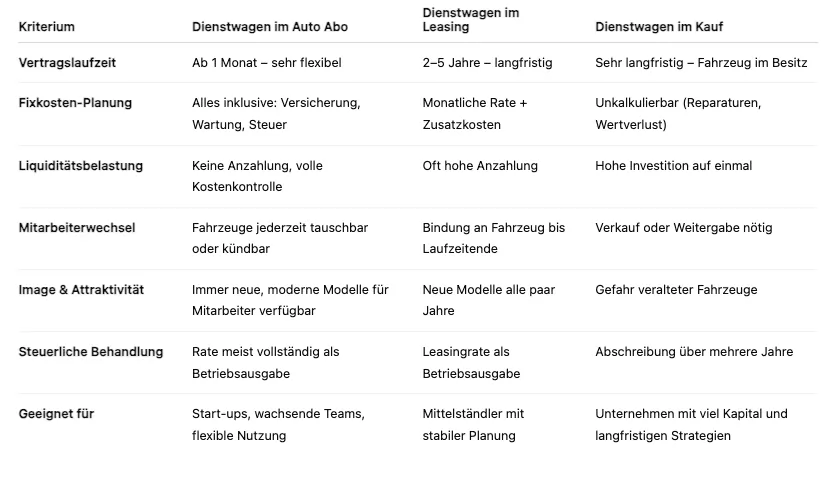Select the 'Hohe Investition auf einmal' cell

(x=673, y=166)
